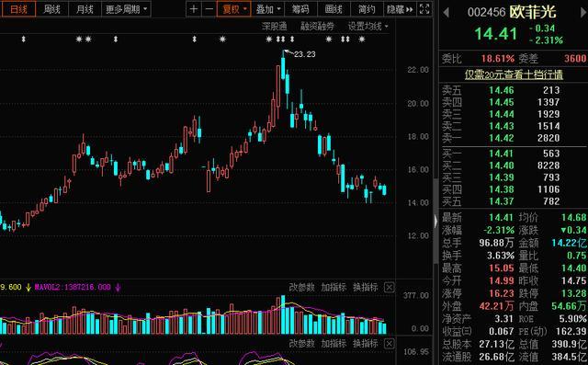Close the volume indicator panel
The image size is (588, 365).
pyautogui.click(x=390, y=288)
